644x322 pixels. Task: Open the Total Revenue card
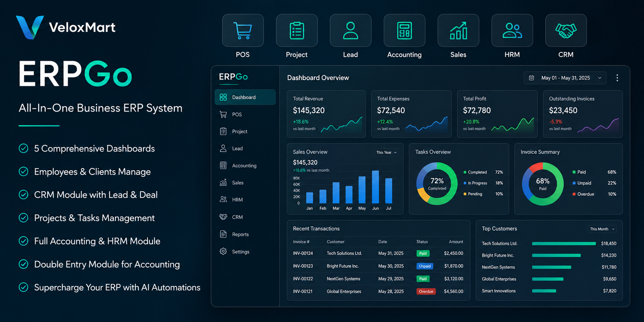coord(326,114)
